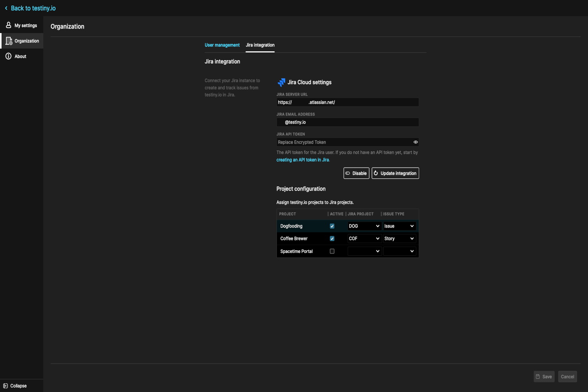Select the Jira integration tab

pos(260,45)
